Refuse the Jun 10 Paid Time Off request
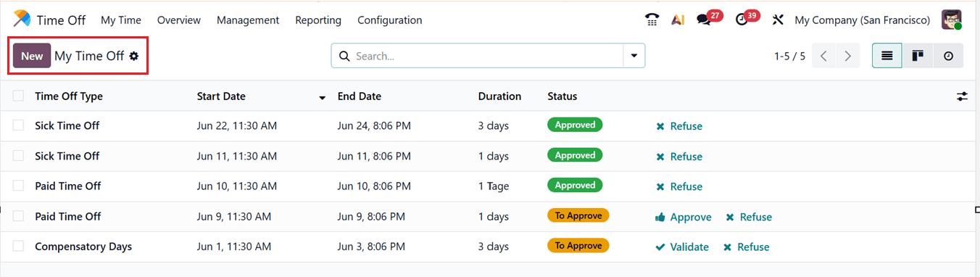 click(x=679, y=186)
